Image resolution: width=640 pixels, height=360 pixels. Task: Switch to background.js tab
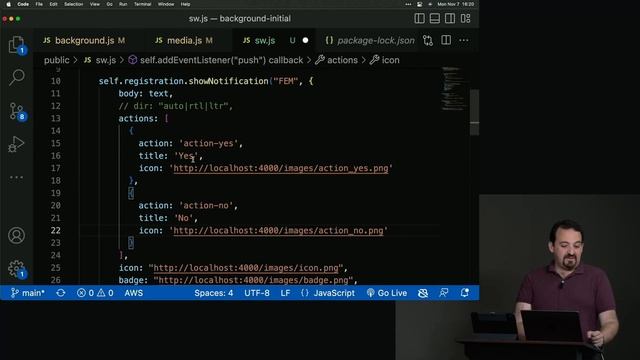(84, 40)
